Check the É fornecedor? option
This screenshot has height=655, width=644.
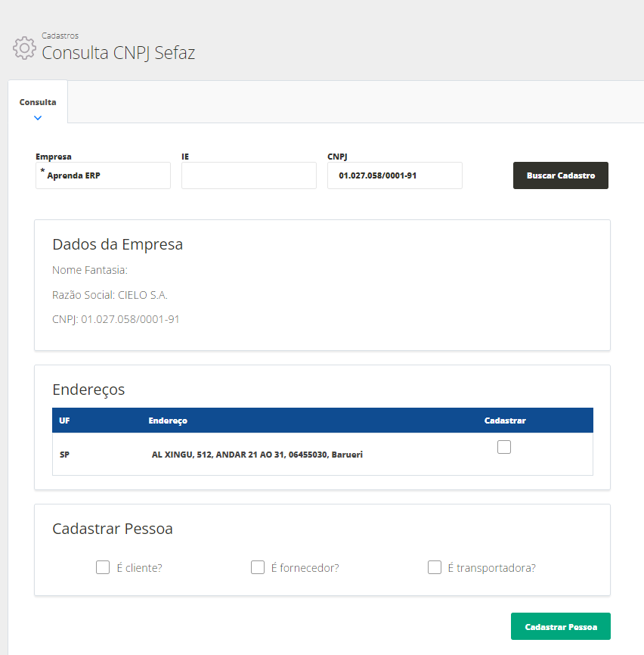[258, 567]
